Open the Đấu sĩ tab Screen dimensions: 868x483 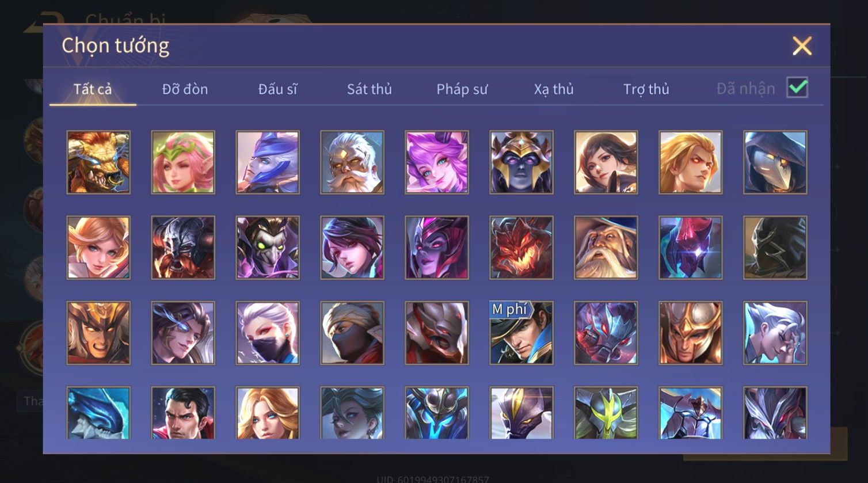click(x=277, y=89)
